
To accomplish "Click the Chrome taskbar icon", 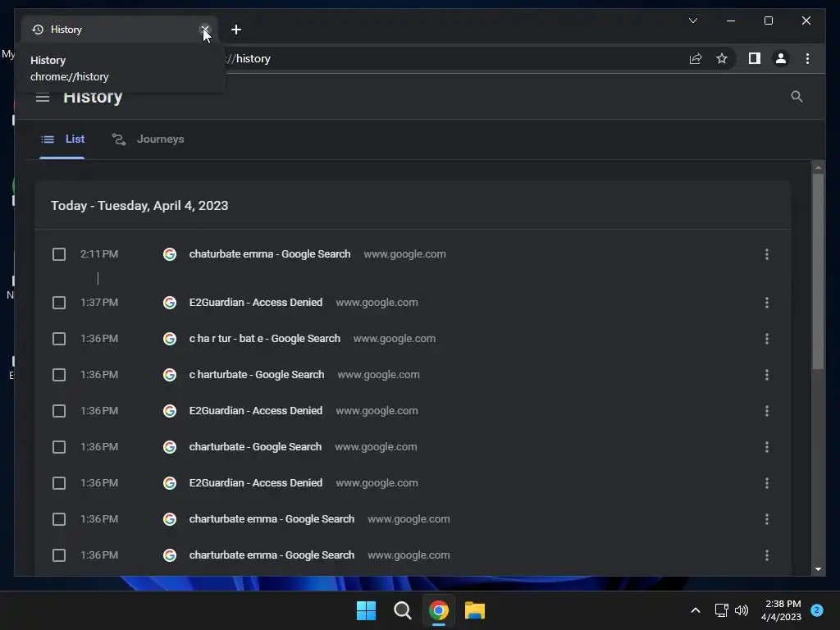I will (x=438, y=610).
